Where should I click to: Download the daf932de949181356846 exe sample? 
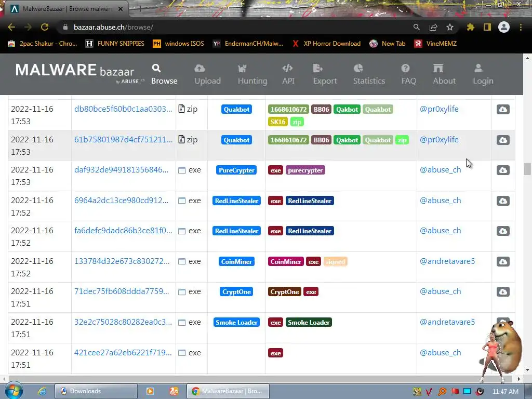(x=503, y=170)
